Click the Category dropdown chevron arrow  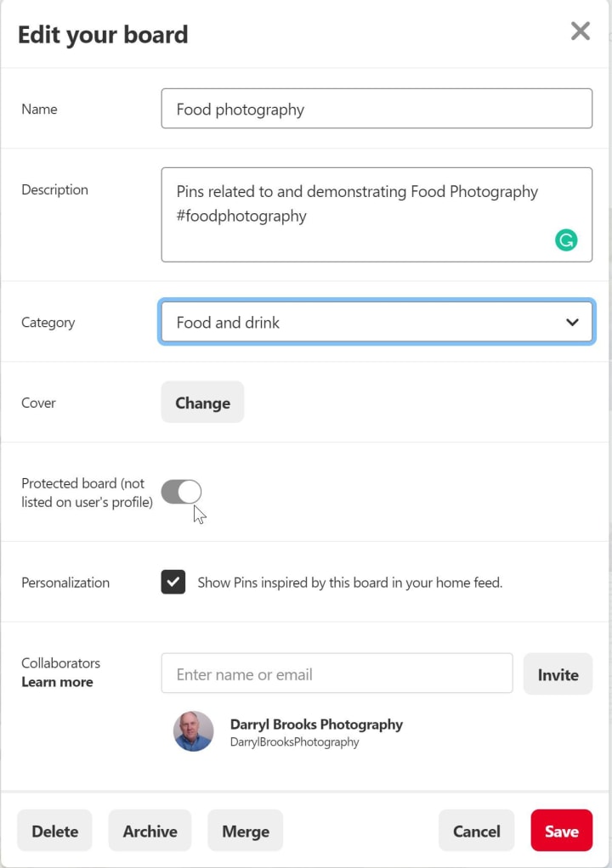(x=572, y=322)
